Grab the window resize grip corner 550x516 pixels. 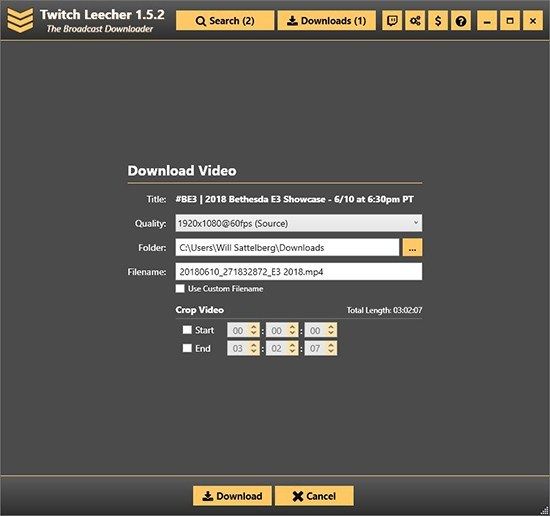[544, 510]
